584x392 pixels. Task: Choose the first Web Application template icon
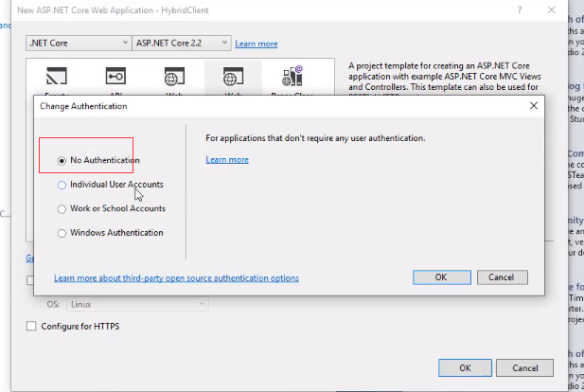[174, 77]
